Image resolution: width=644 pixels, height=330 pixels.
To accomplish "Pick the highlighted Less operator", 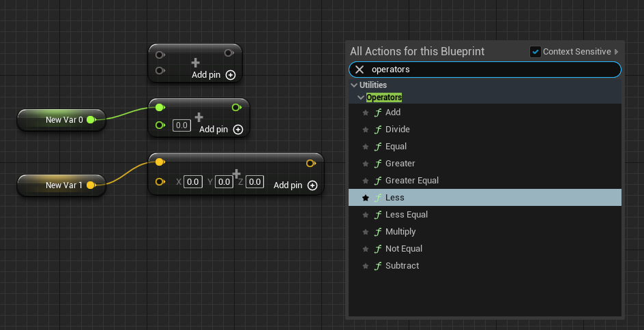I will click(484, 198).
